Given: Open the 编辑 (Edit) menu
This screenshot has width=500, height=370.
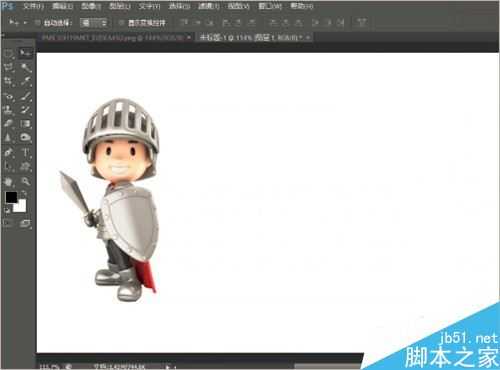Looking at the screenshot, I should pos(62,6).
